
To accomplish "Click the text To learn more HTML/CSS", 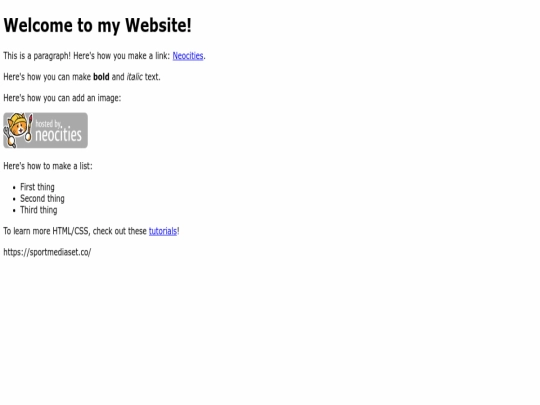I will point(46,231).
